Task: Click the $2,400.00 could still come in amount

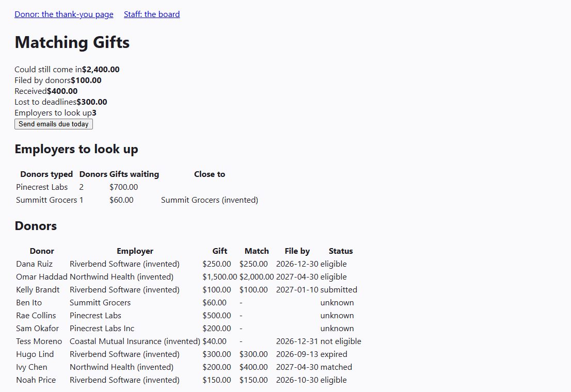Action: pos(101,70)
